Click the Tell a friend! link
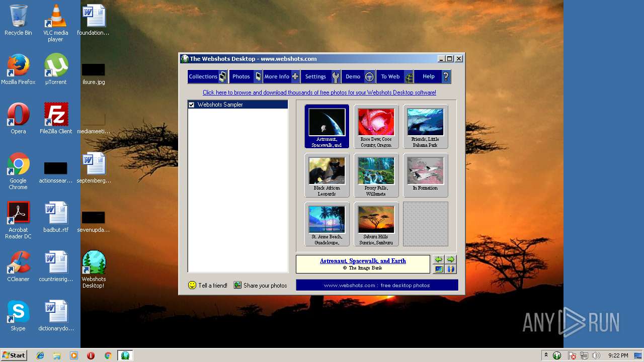The width and height of the screenshot is (644, 362). [207, 285]
